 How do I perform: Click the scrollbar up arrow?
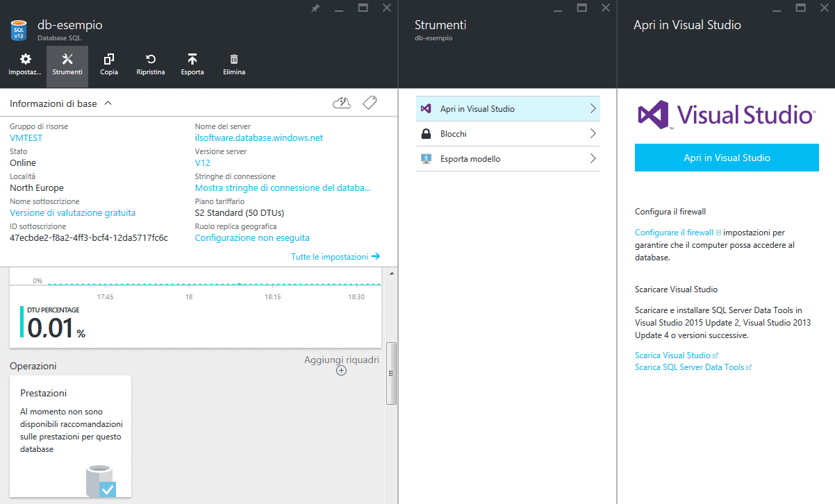click(x=391, y=274)
